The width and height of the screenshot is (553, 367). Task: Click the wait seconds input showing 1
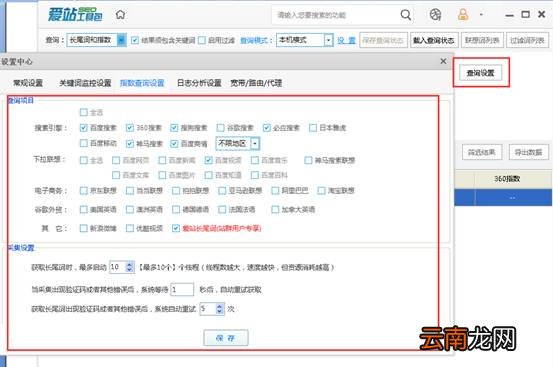182,289
